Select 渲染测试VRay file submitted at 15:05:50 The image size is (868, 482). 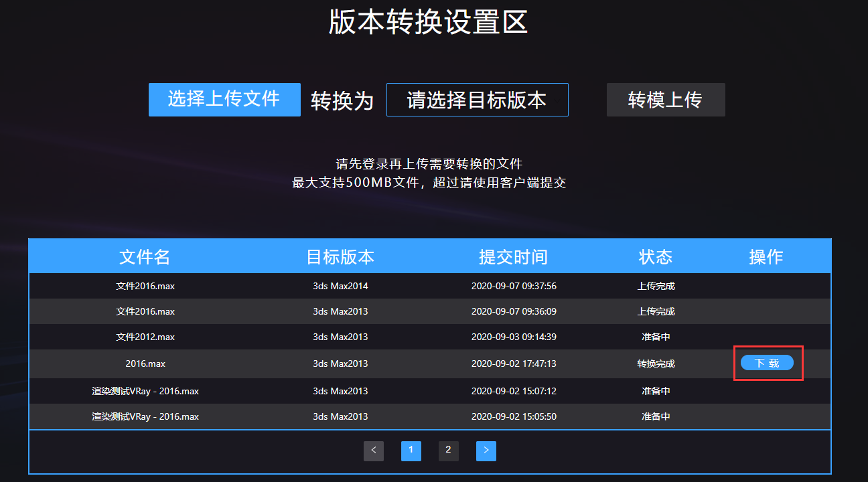(x=145, y=416)
